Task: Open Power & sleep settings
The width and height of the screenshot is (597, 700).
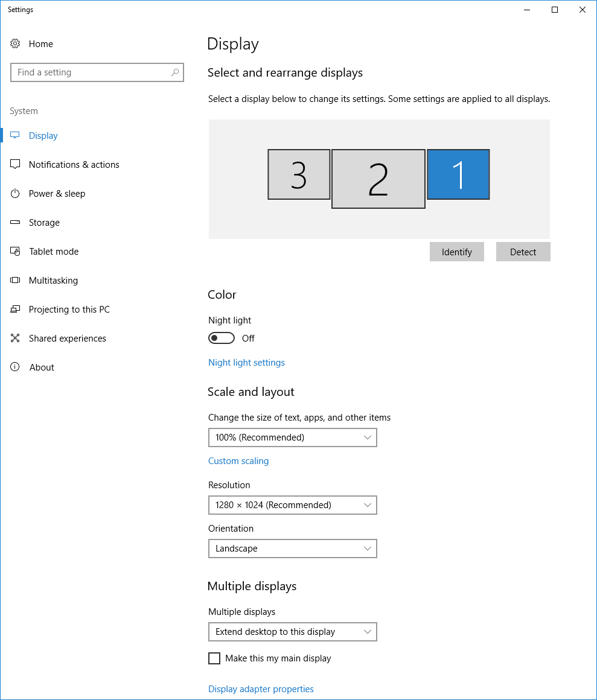Action: [x=57, y=193]
